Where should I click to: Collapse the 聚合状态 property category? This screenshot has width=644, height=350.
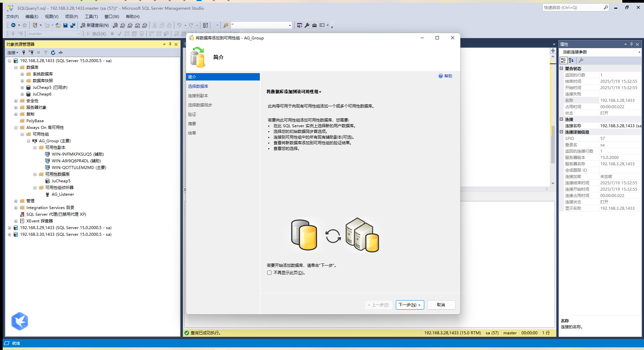pyautogui.click(x=562, y=68)
